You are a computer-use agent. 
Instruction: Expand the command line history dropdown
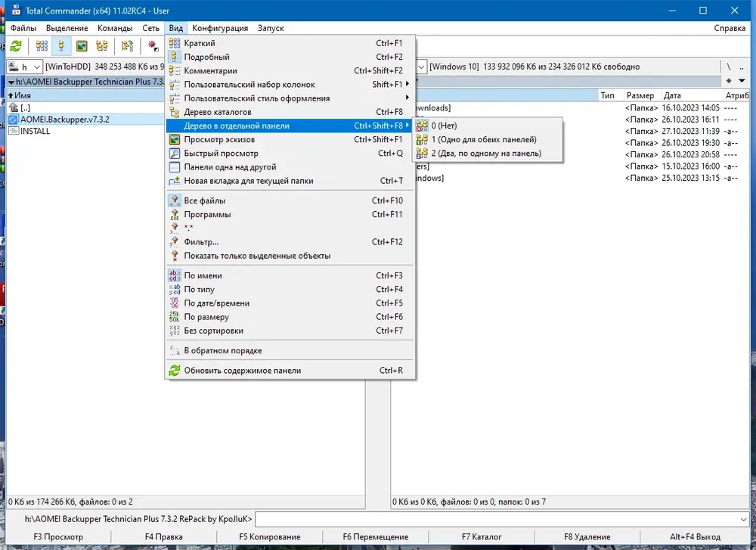[743, 520]
